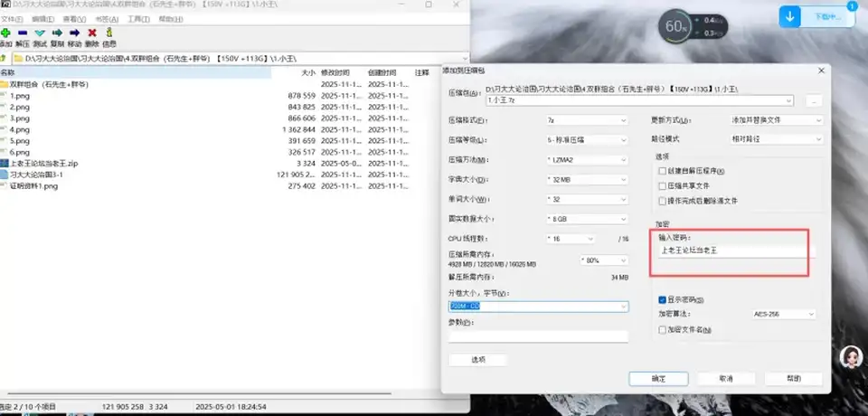
Task: Expand the file manager address bar dropdown
Action: pos(464,58)
